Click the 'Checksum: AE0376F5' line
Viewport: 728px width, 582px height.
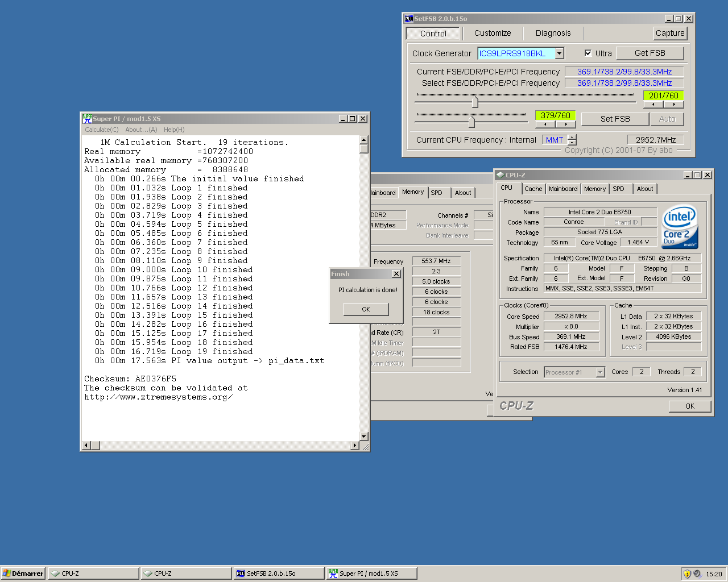point(130,379)
